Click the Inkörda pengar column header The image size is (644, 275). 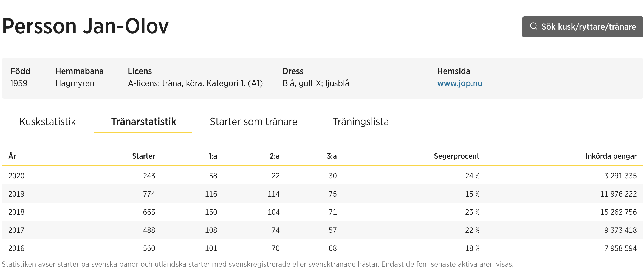point(611,156)
